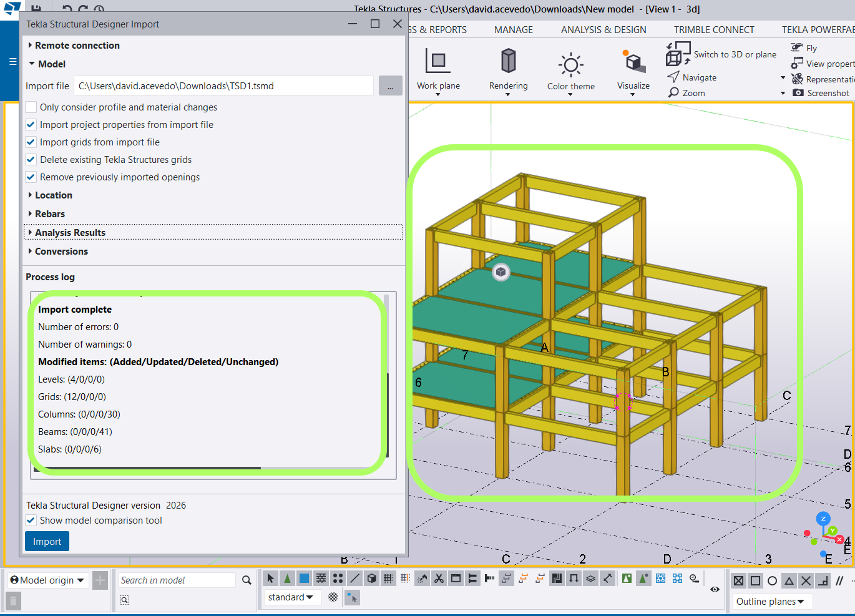Click the empty square snap icon
The height and width of the screenshot is (616, 855).
(755, 581)
